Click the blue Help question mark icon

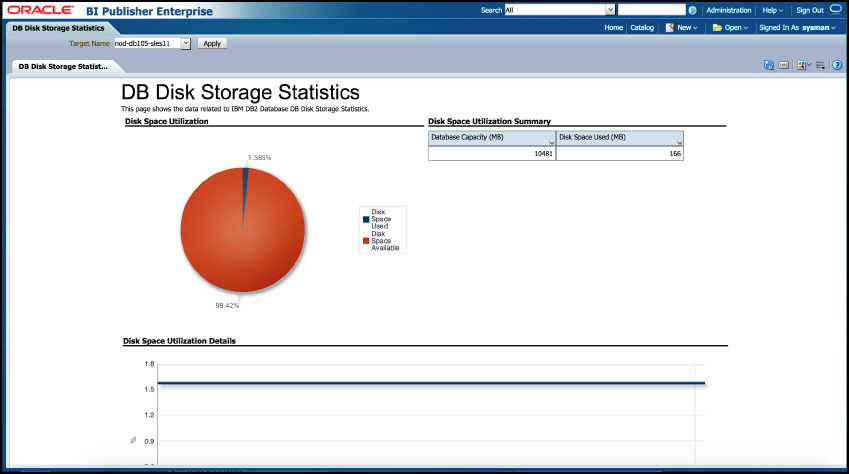837,65
